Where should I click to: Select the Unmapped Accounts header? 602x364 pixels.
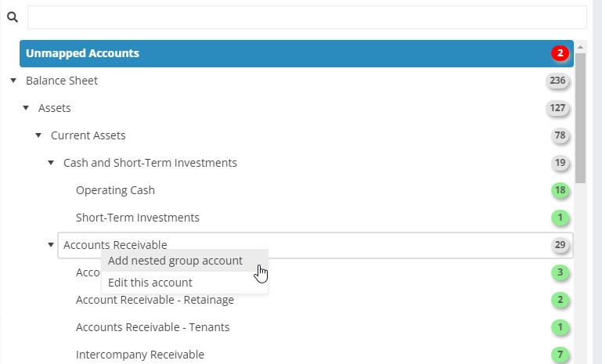coord(297,53)
